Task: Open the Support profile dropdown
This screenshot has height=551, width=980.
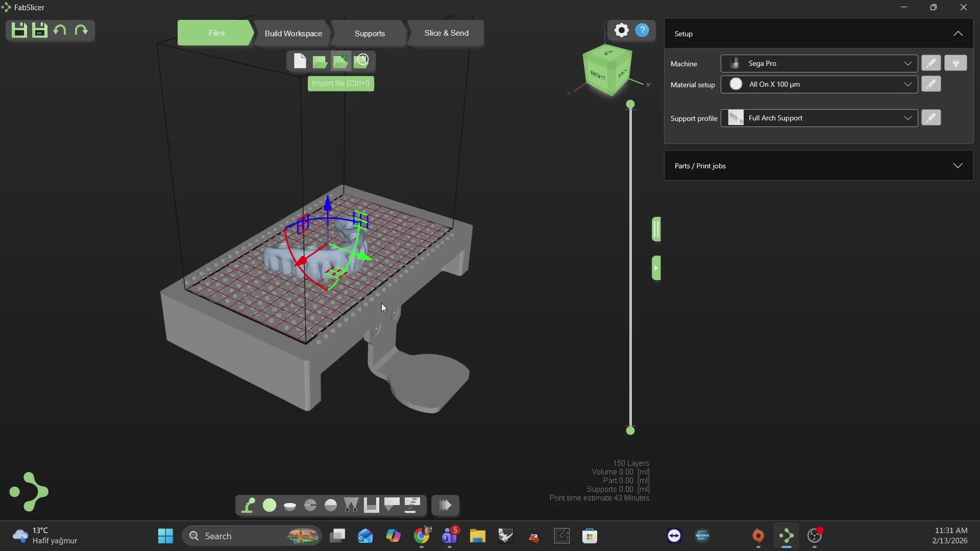Action: [819, 118]
